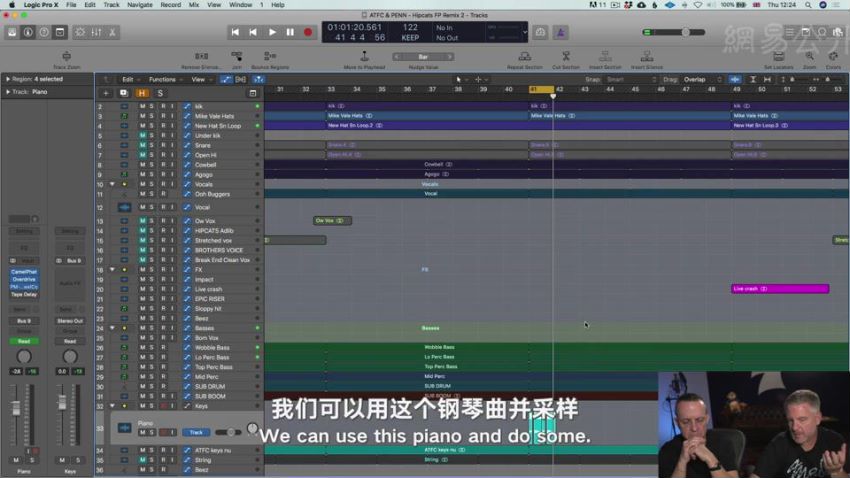Click the red Record button
850x478 pixels.
308,33
